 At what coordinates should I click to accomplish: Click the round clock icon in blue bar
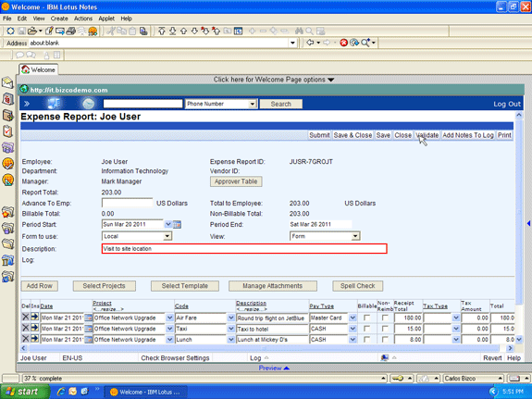point(88,104)
